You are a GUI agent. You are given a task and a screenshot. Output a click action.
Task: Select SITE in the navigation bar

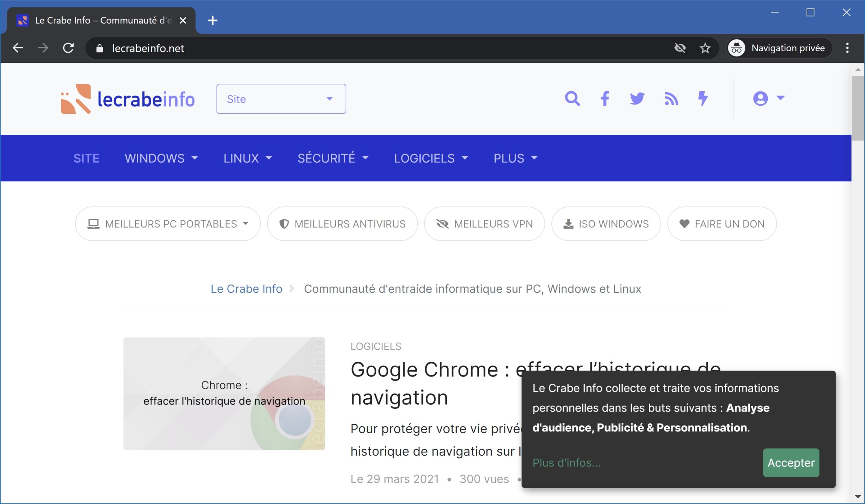(x=86, y=158)
